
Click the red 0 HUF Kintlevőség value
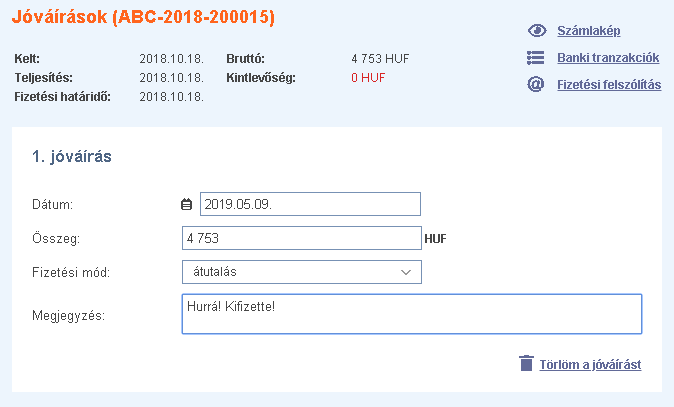[x=368, y=78]
